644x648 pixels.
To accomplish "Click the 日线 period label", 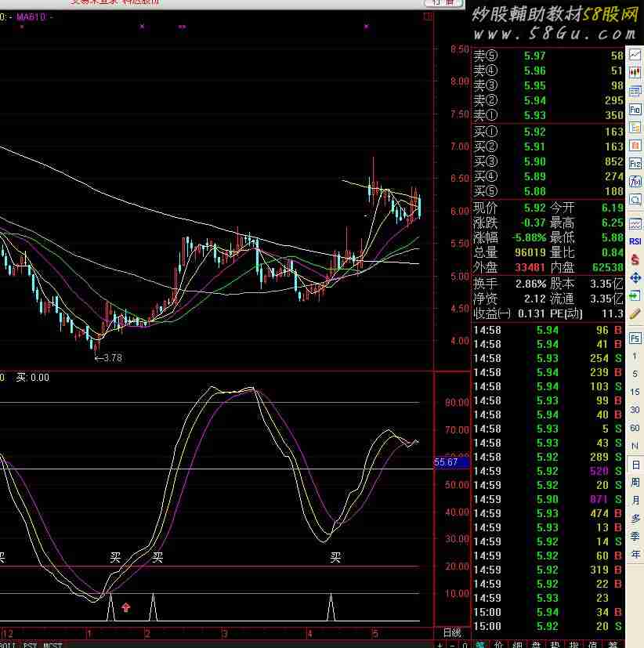I will click(452, 632).
